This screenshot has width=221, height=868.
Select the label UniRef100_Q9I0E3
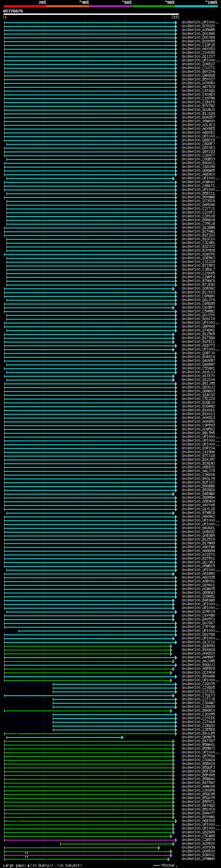[x=198, y=148]
